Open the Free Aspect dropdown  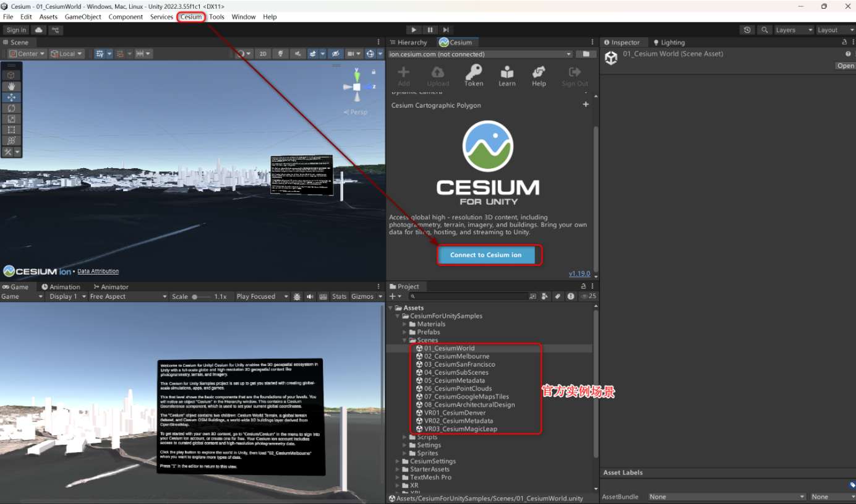click(128, 296)
